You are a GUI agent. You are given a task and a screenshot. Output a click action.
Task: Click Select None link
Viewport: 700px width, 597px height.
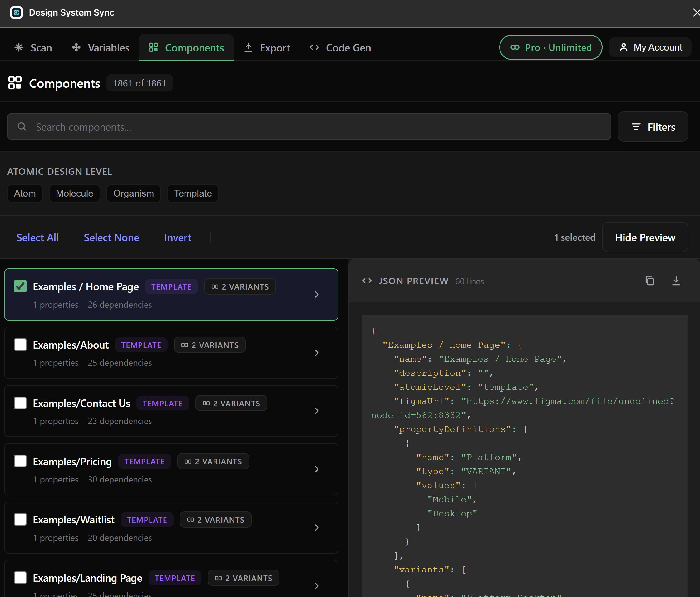(x=111, y=237)
